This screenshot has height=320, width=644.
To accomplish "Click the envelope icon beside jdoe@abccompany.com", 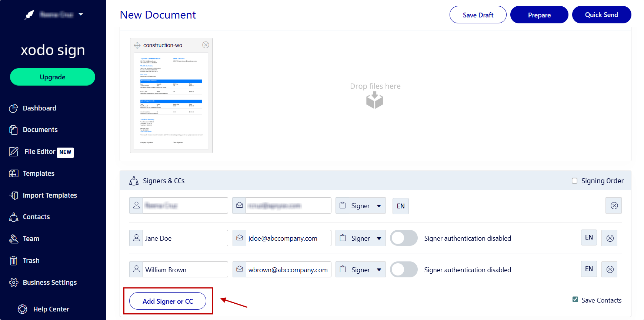I will (x=240, y=238).
